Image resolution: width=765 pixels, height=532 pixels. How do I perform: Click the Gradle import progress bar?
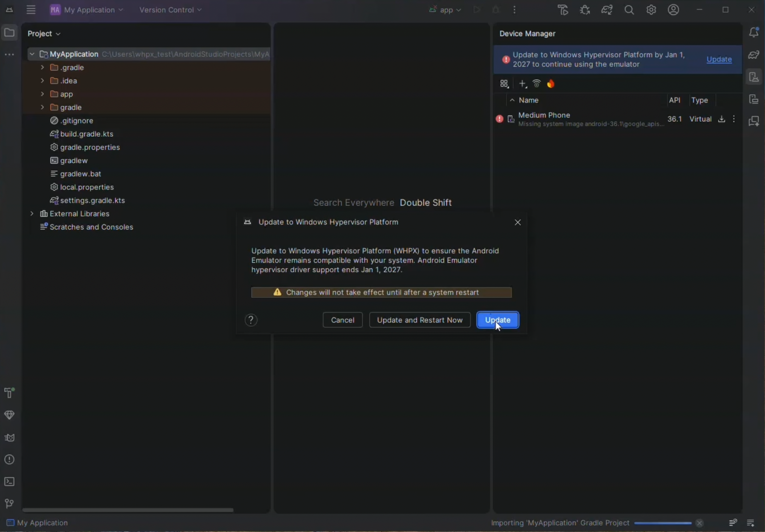pos(662,523)
